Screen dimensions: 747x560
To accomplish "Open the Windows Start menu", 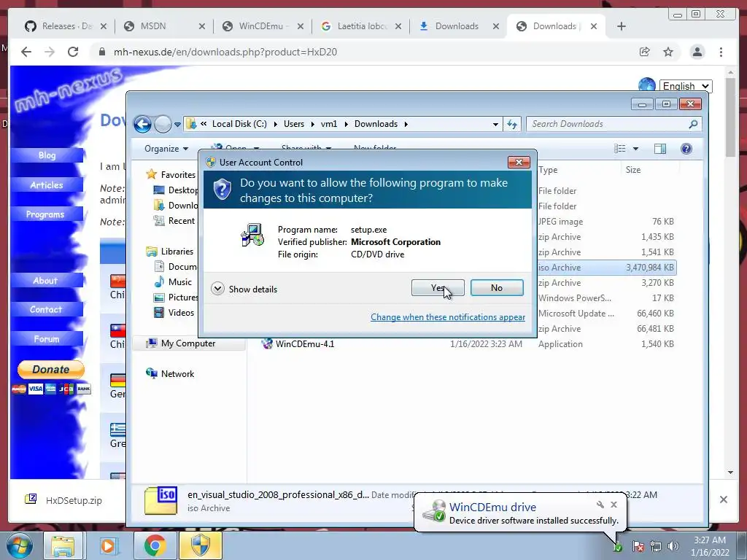I will point(19,545).
